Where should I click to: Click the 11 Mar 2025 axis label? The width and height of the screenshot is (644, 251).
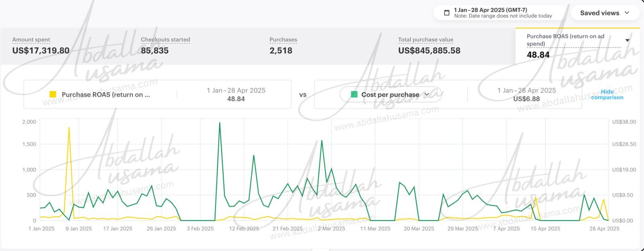[375, 228]
